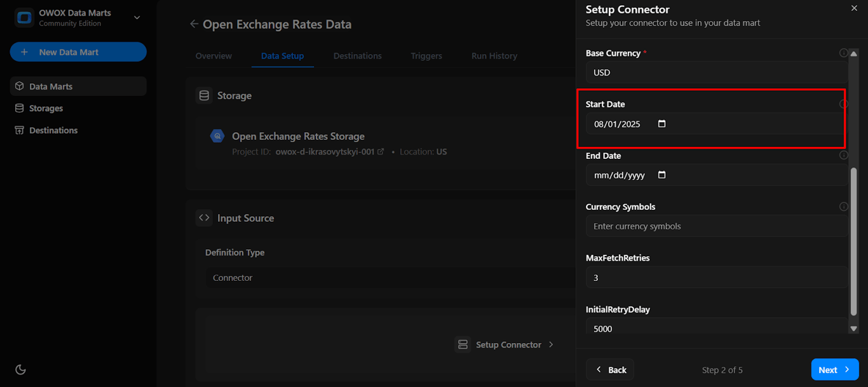The width and height of the screenshot is (868, 387).
Task: Click the Input Source code icon
Action: (204, 218)
